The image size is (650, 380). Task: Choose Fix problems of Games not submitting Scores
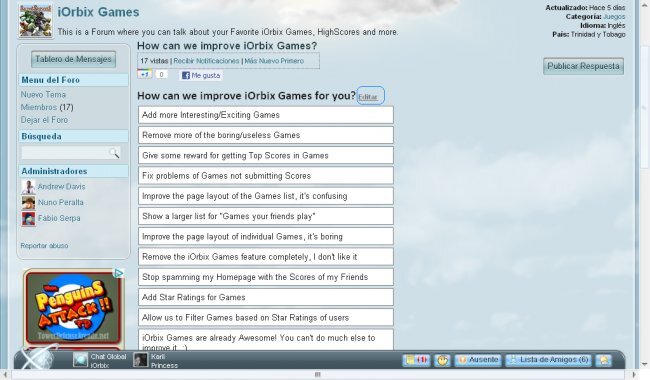(x=266, y=176)
